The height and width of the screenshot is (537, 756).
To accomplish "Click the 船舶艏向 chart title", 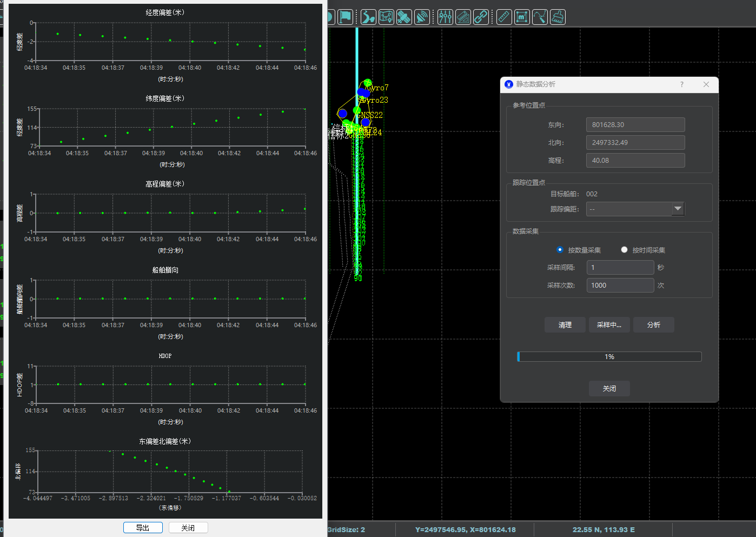I will point(165,270).
